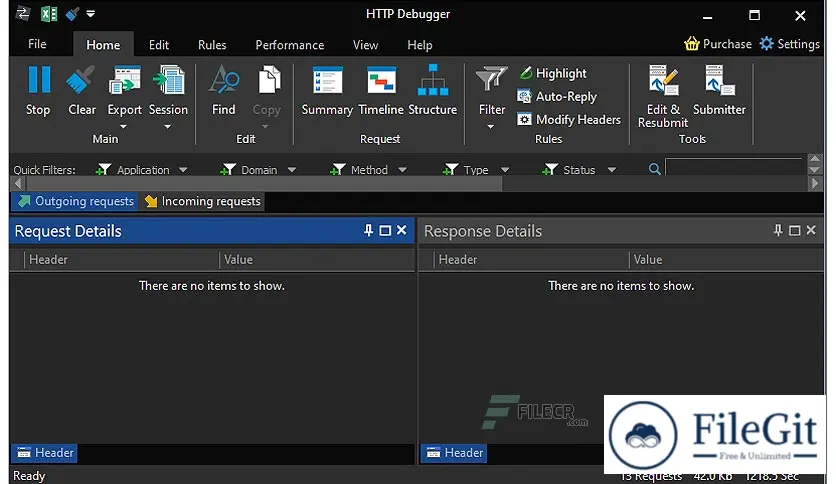Click the quick filter bar scroll-up arrow
This screenshot has height=484, width=836.
pos(814,158)
